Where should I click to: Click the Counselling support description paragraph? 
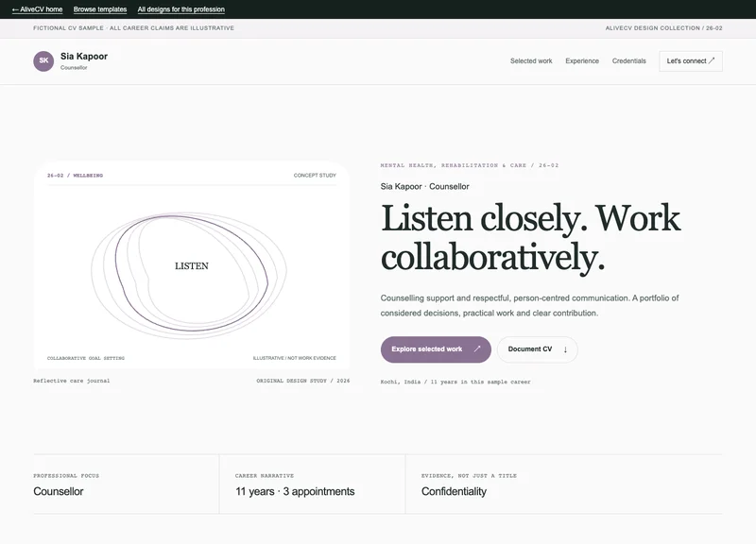529,305
